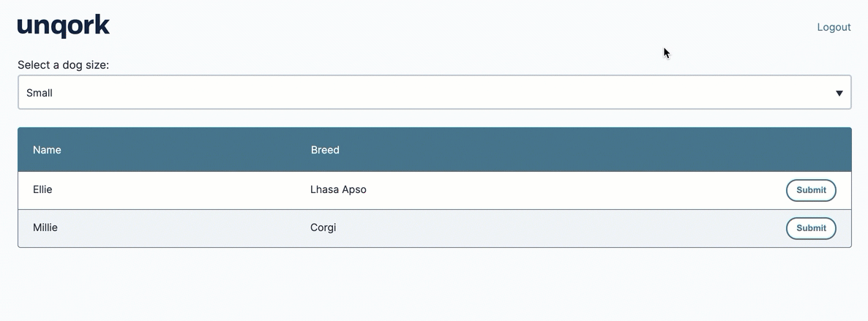This screenshot has height=321, width=868.
Task: Click the Name column header
Action: tap(47, 150)
